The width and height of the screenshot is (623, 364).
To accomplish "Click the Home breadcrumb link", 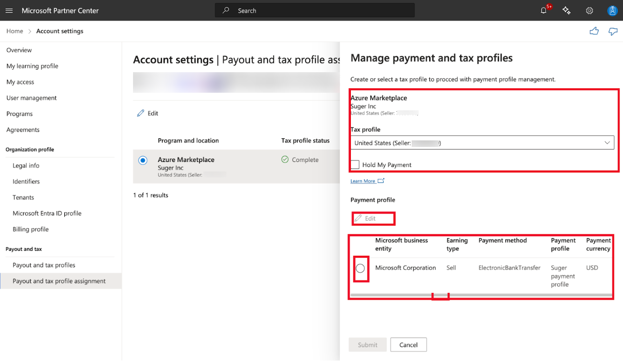I will coord(15,31).
